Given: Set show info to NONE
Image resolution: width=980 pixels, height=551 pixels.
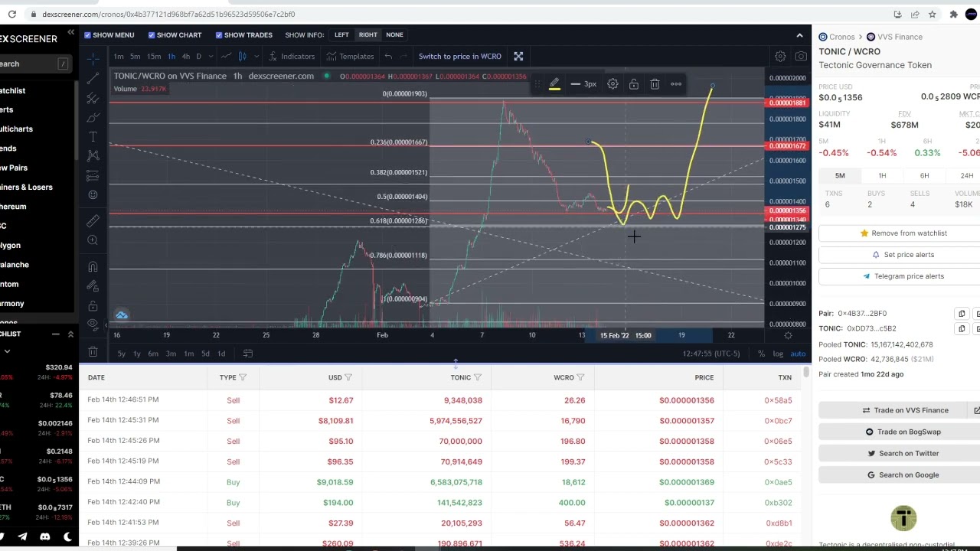Looking at the screenshot, I should [x=394, y=34].
